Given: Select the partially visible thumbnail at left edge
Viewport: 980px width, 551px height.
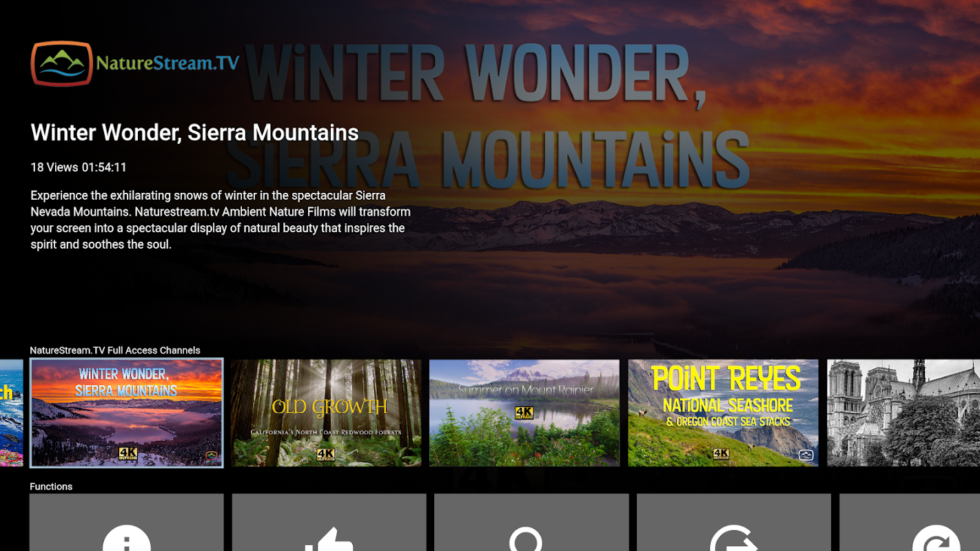Looking at the screenshot, I should pyautogui.click(x=11, y=413).
